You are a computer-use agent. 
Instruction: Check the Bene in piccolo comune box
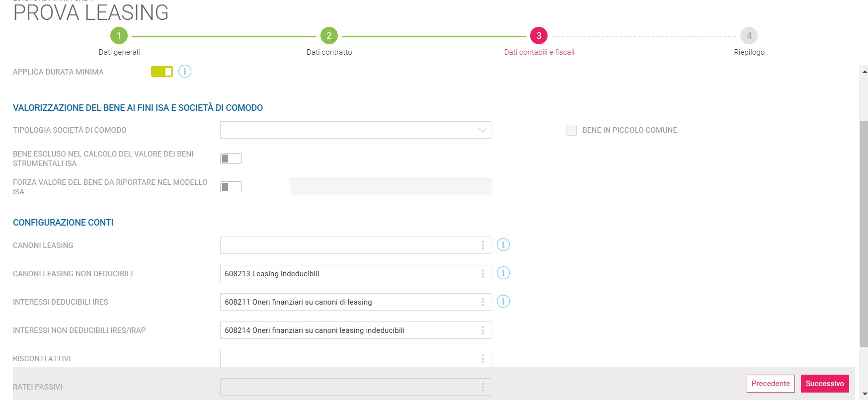tap(571, 130)
